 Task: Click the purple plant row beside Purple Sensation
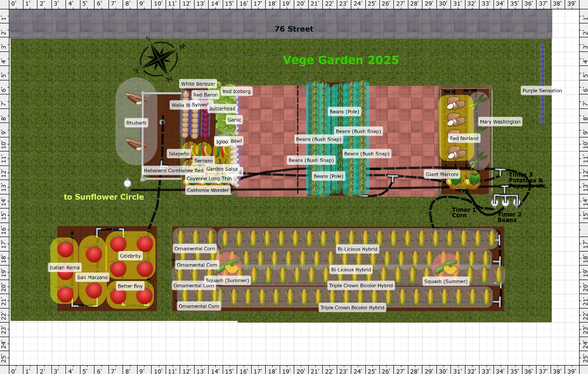point(542,83)
